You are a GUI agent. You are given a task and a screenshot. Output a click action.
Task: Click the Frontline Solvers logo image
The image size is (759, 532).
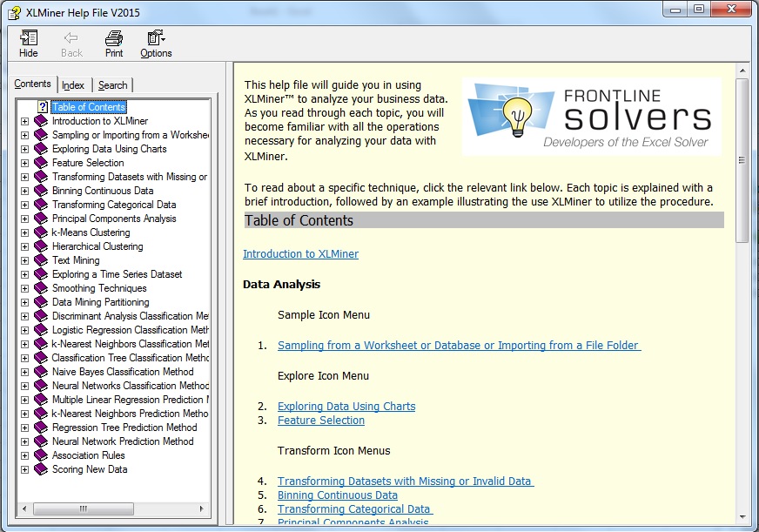(594, 114)
